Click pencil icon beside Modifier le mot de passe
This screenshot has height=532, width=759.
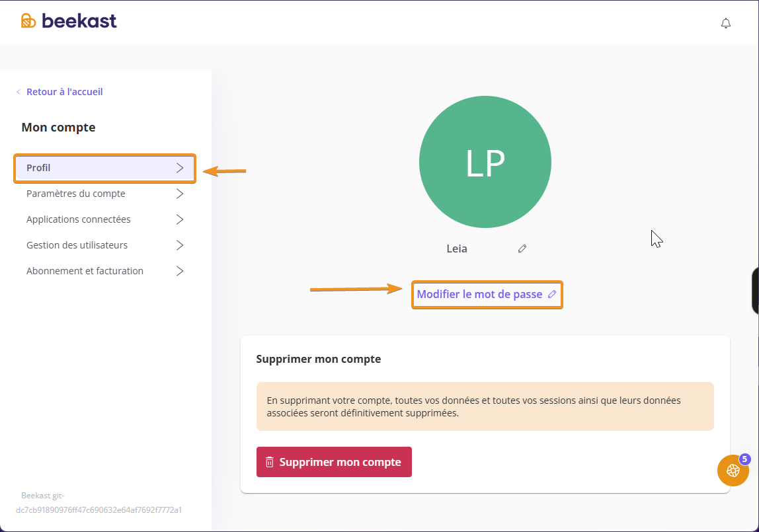552,294
